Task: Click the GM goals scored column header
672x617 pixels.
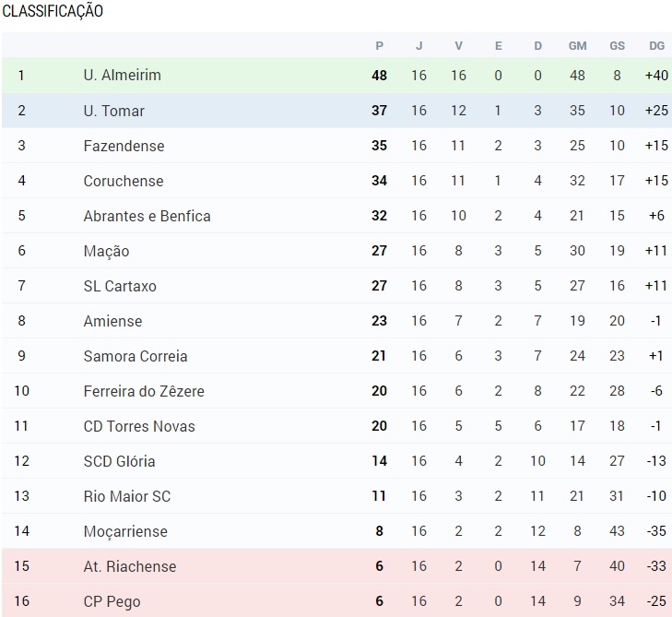Action: point(577,45)
